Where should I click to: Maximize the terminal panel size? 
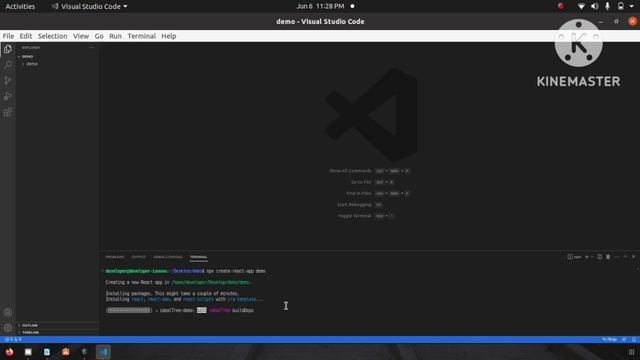coord(625,257)
